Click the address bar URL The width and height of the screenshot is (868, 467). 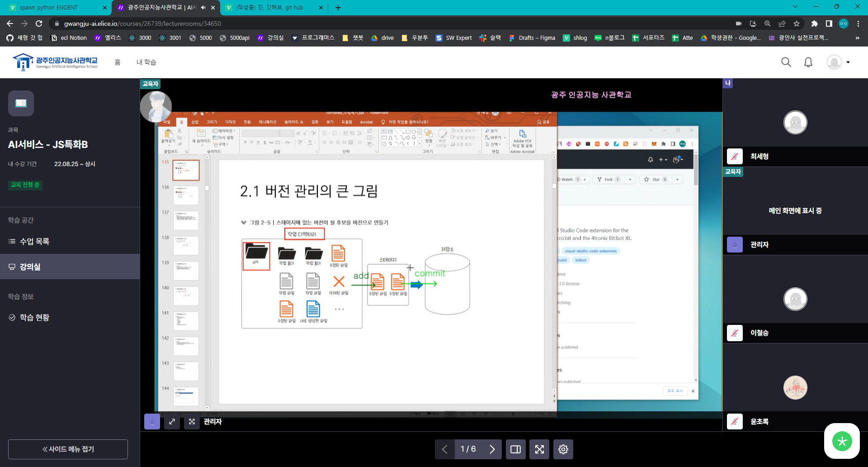click(142, 24)
